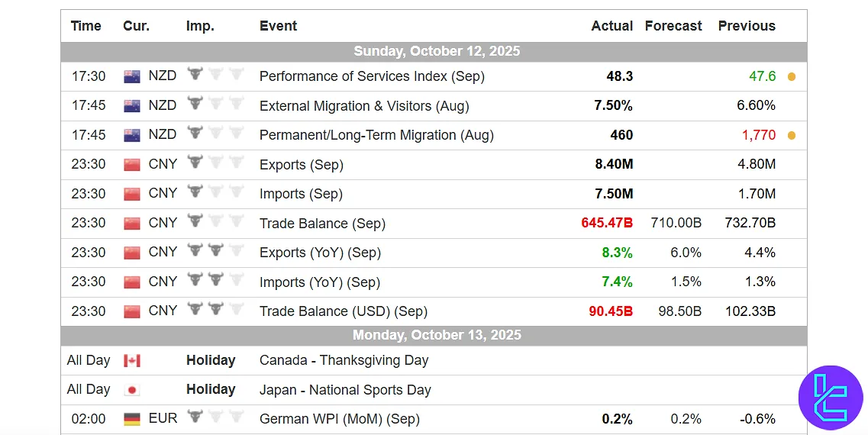Click the Japan flag for National Sports Day

tap(132, 390)
